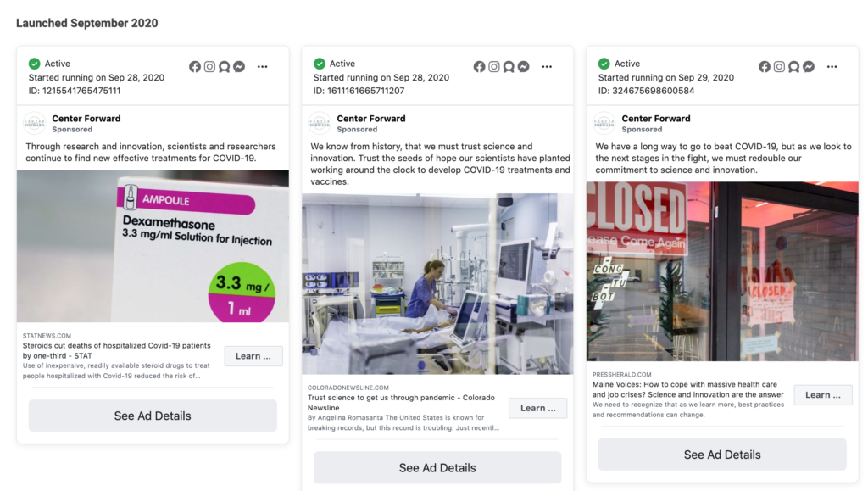The width and height of the screenshot is (868, 491).
Task: Click Learn More button on STAT News ad
Action: [x=253, y=356]
